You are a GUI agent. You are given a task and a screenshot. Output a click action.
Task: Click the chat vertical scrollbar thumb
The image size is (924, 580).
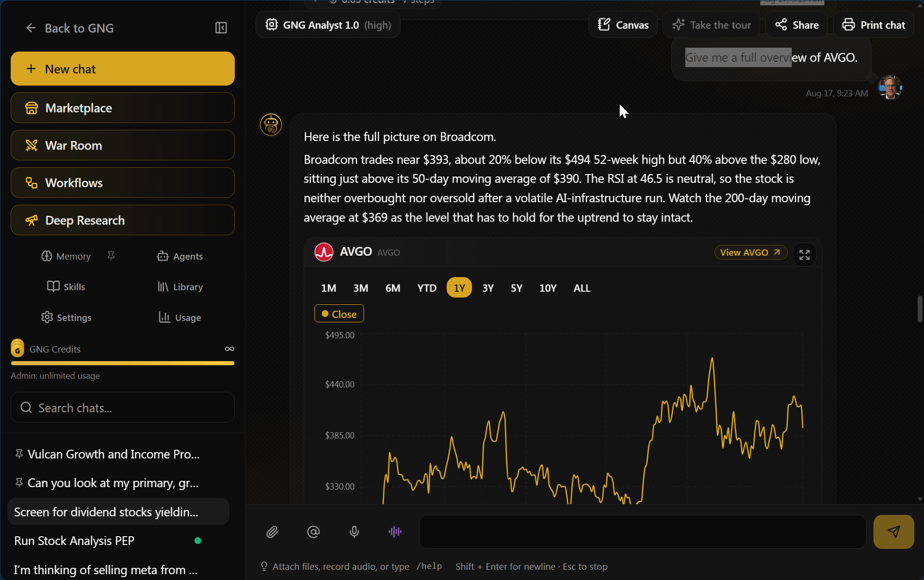coord(920,309)
